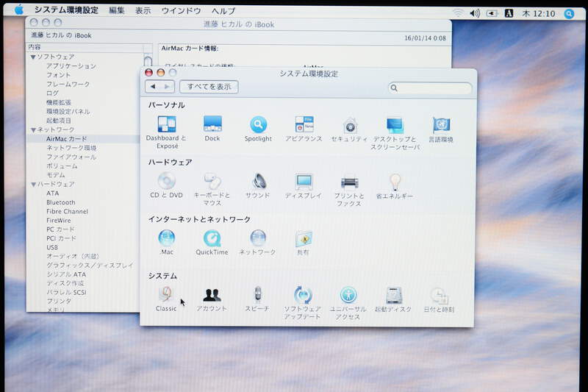Select モデム in System Profiler sidebar
The width and height of the screenshot is (588, 392).
click(x=56, y=175)
